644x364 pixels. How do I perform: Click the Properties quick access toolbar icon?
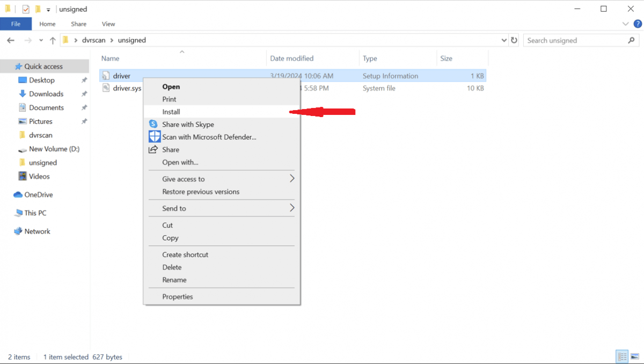26,9
